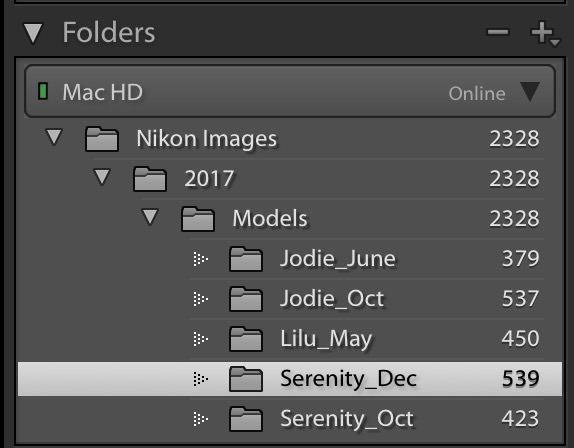Image resolution: width=574 pixels, height=448 pixels.
Task: Click the Nikon Images folder icon
Action: point(102,139)
